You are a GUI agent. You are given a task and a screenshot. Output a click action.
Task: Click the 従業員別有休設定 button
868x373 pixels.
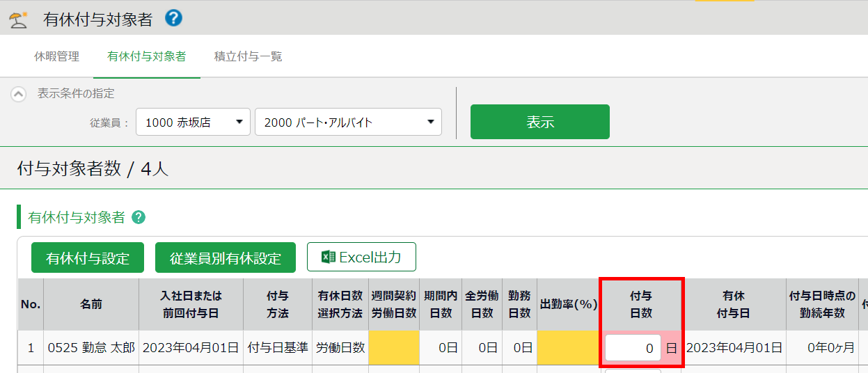click(226, 258)
